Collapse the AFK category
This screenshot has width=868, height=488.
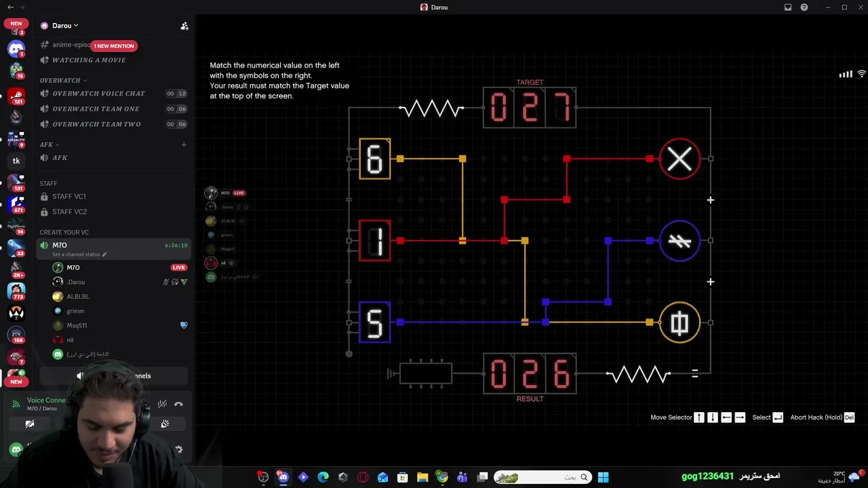pyautogui.click(x=50, y=144)
